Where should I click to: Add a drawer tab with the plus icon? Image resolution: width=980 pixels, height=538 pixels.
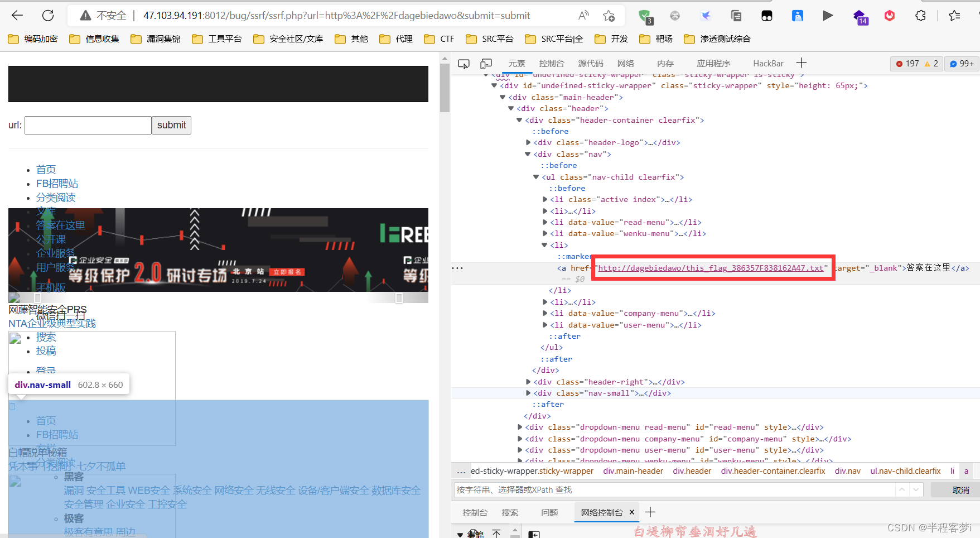coord(650,512)
